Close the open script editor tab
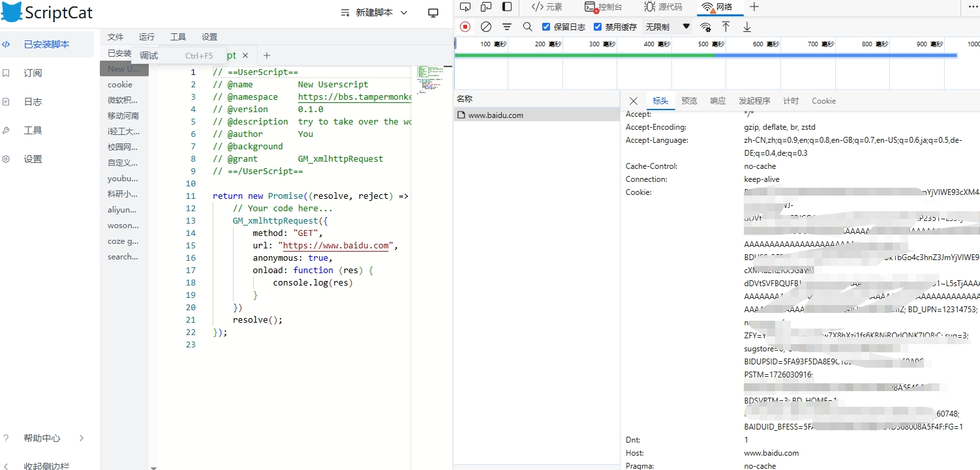The width and height of the screenshot is (980, 470). click(245, 55)
